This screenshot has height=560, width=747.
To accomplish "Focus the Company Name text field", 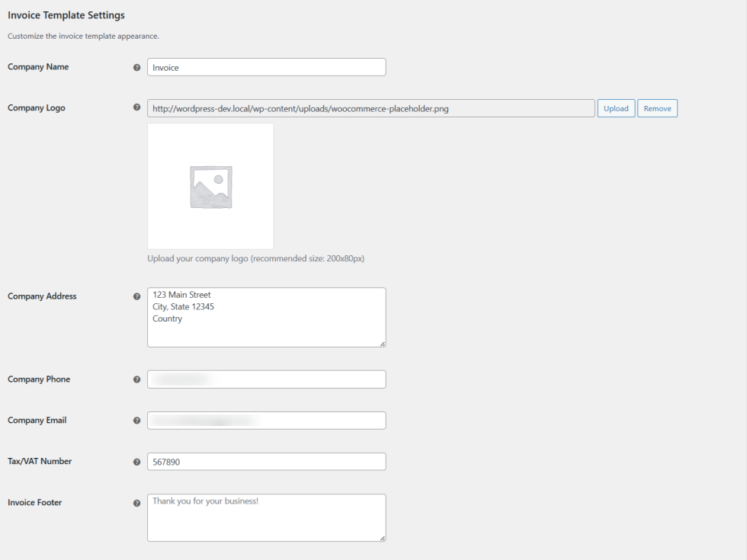I will click(x=266, y=67).
